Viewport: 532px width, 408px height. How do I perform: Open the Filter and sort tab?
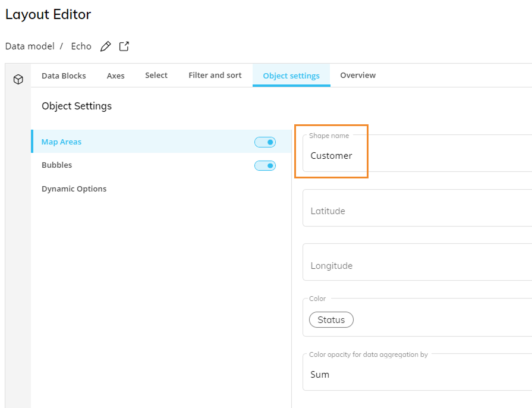[215, 76]
